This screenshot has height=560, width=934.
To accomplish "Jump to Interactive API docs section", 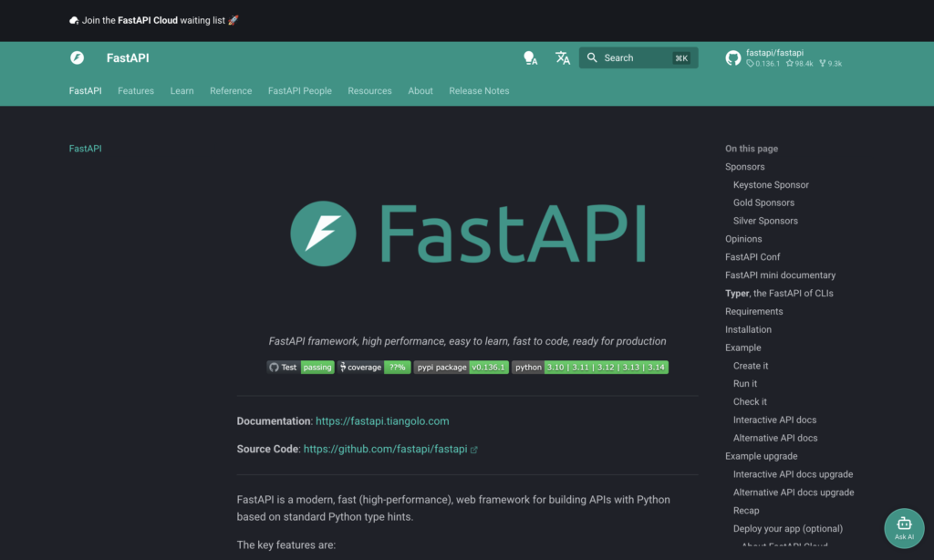I will click(x=774, y=420).
